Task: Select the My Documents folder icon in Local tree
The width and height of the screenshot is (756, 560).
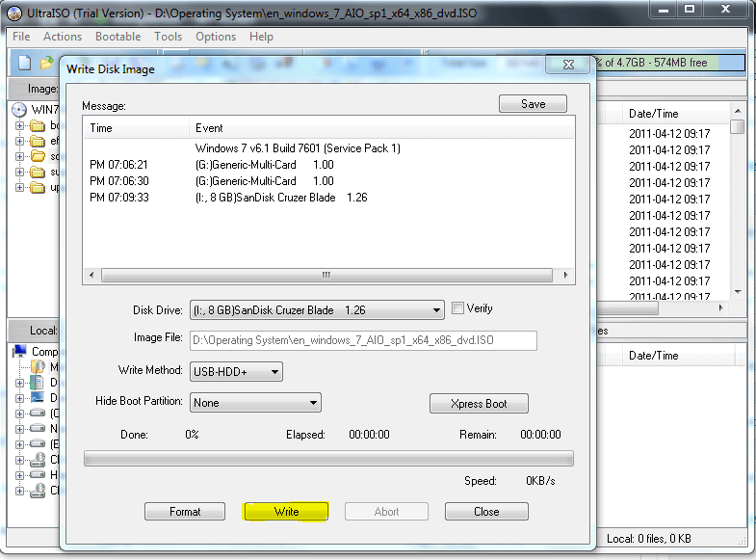Action: tap(38, 367)
